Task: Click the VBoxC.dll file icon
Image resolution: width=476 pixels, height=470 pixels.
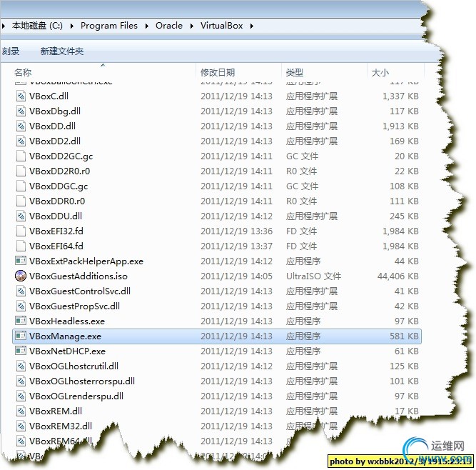Action: click(21, 96)
